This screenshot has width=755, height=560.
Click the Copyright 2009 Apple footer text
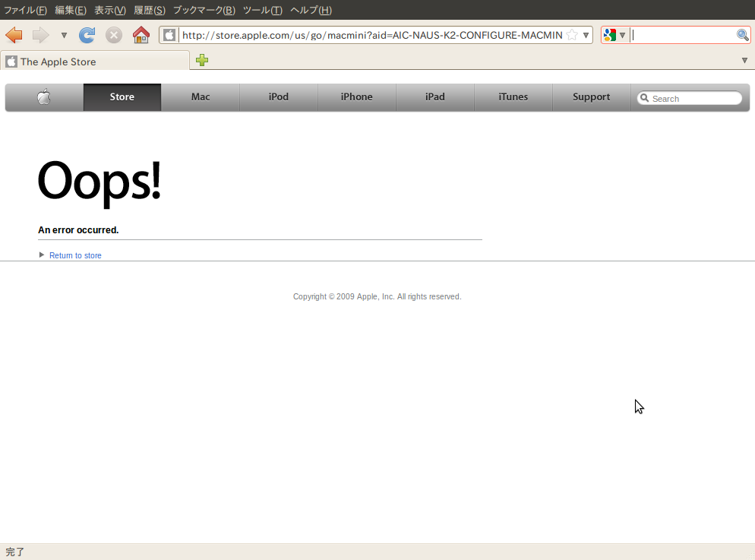pyautogui.click(x=377, y=296)
